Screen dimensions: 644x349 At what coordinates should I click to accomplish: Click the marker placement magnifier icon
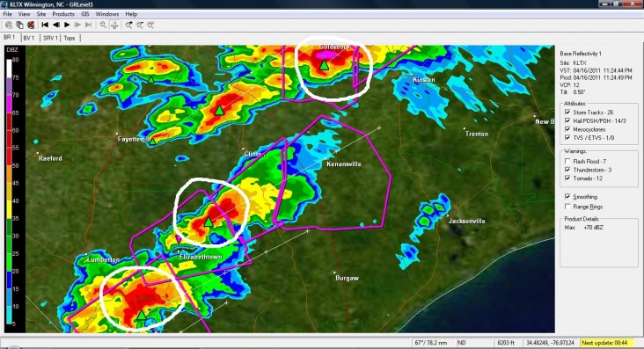click(x=129, y=25)
